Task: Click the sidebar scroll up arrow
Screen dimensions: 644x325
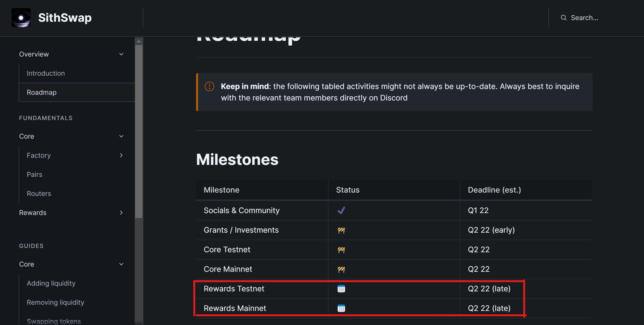Action: click(139, 41)
